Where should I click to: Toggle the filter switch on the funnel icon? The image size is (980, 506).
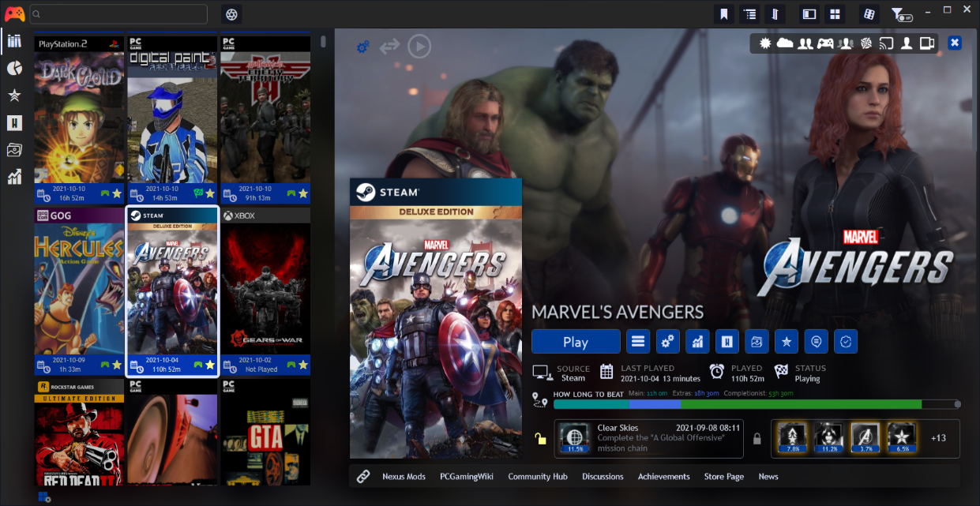(x=901, y=14)
